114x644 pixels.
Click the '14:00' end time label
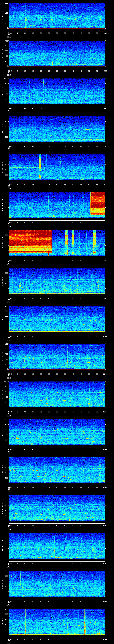[105, 487]
